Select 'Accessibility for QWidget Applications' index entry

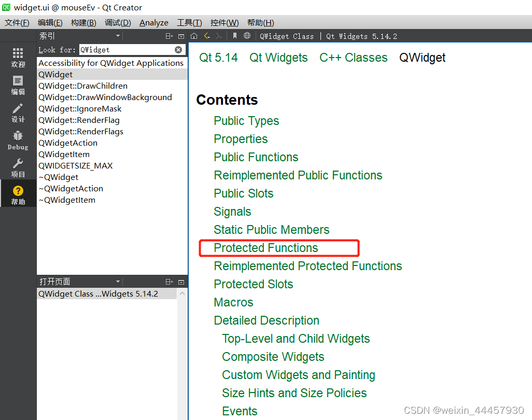coord(112,63)
